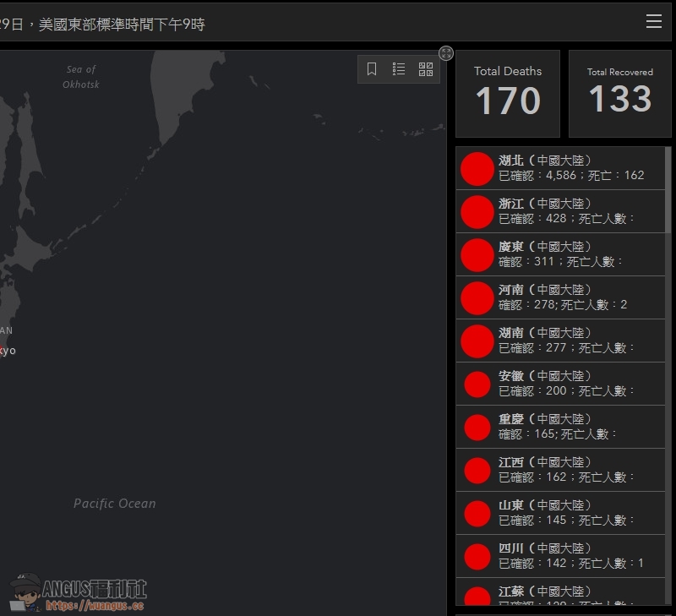Click the Total Deaths 170 panel
Image resolution: width=676 pixels, height=616 pixels.
point(508,94)
